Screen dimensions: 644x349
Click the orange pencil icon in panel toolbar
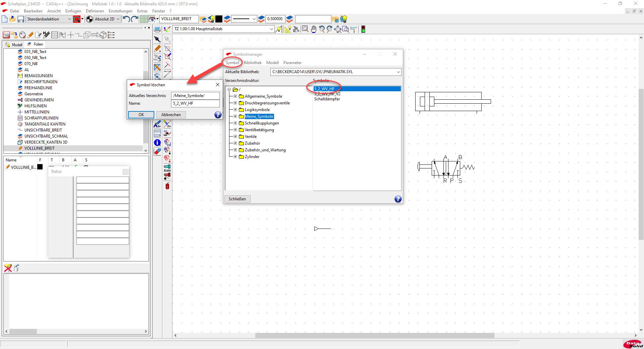(31, 35)
